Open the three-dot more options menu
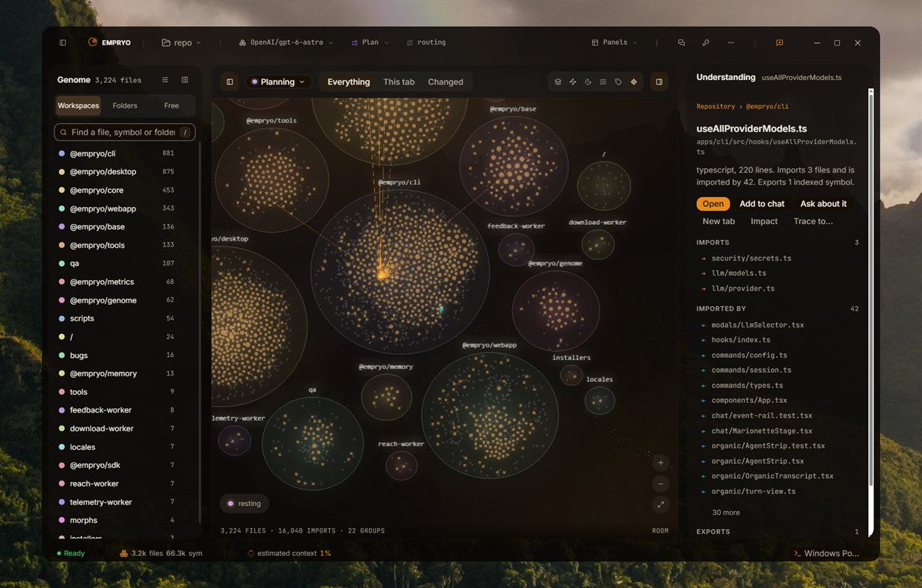922x588 pixels. coord(731,43)
